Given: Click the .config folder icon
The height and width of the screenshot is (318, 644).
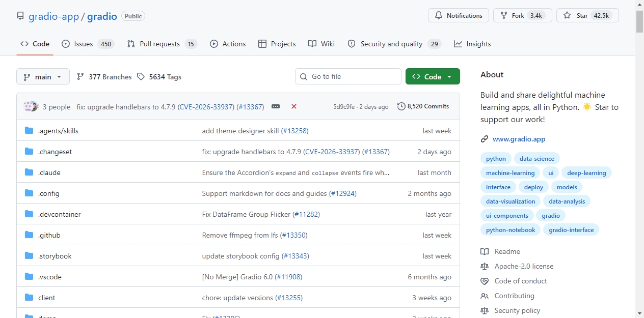Looking at the screenshot, I should 29,193.
